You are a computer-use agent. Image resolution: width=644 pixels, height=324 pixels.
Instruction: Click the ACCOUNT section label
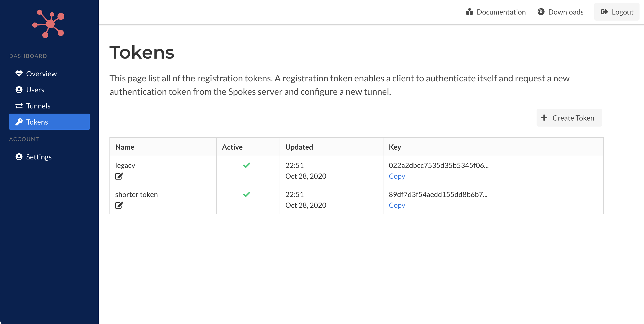[24, 139]
